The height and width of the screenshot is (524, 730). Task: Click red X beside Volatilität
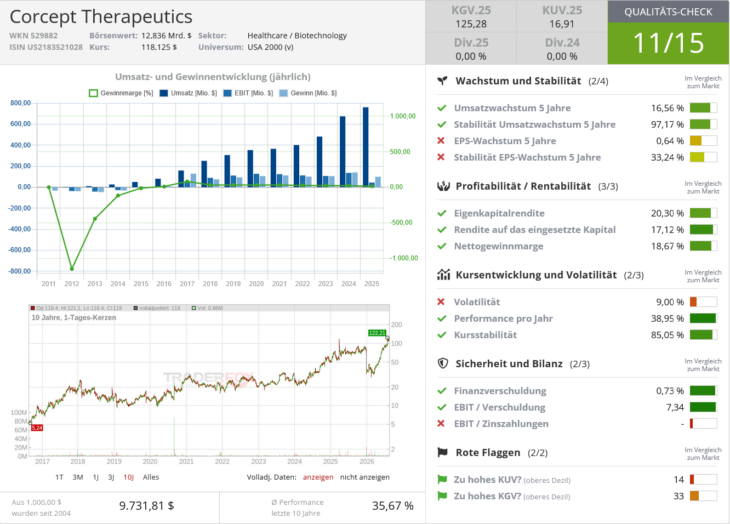click(441, 302)
